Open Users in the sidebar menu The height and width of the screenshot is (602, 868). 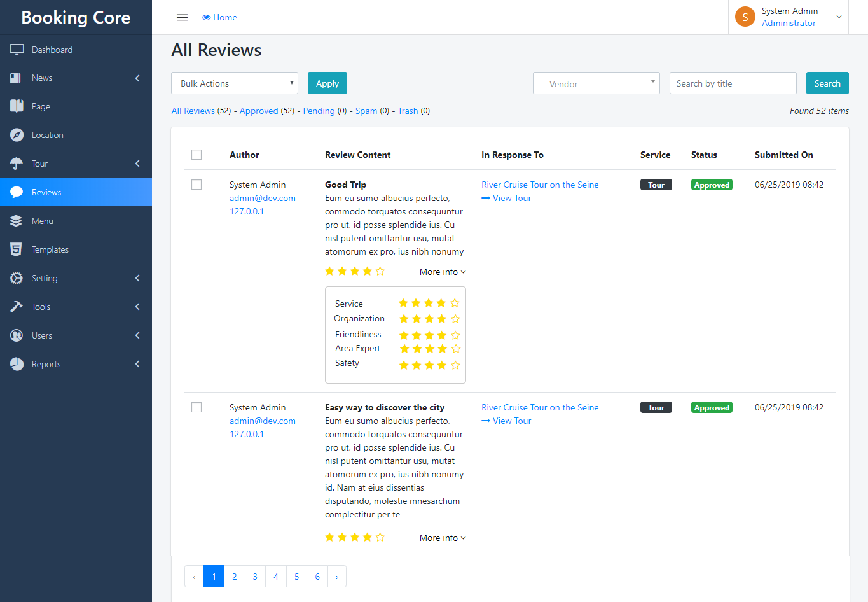[x=42, y=335]
